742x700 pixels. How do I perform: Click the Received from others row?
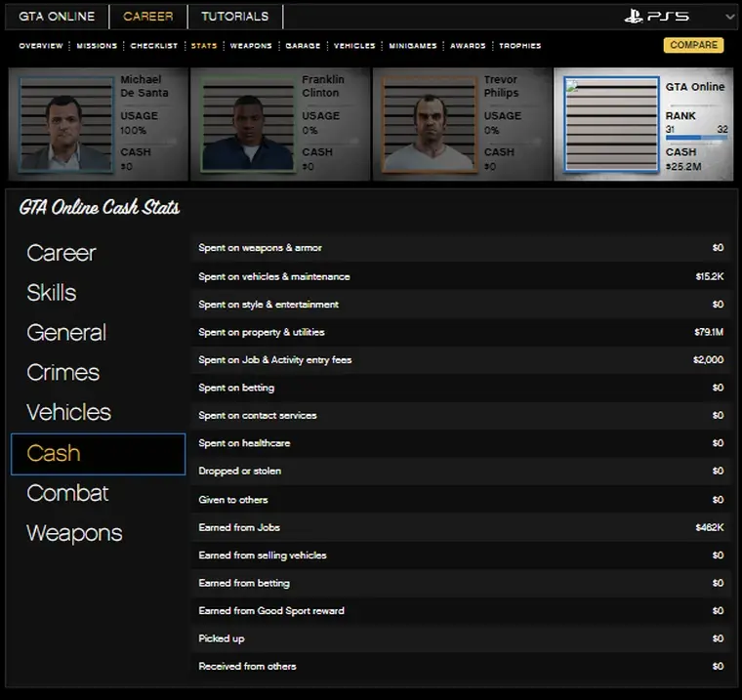pyautogui.click(x=461, y=666)
